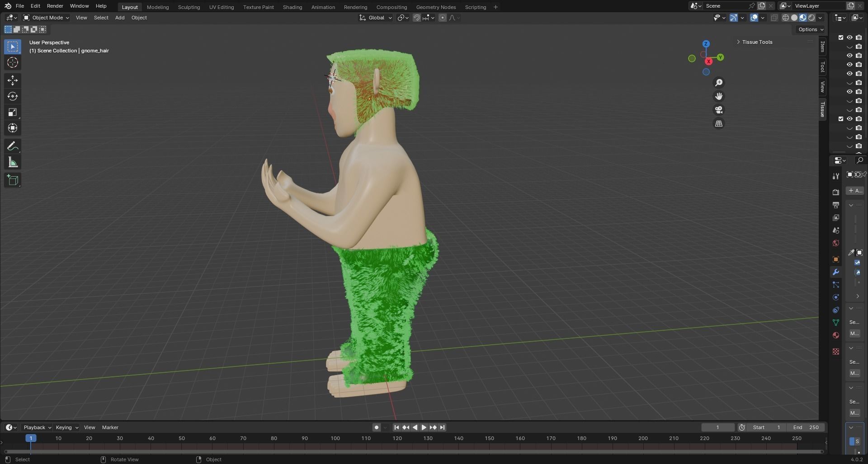
Task: Toggle proportional editing icon
Action: click(x=443, y=18)
